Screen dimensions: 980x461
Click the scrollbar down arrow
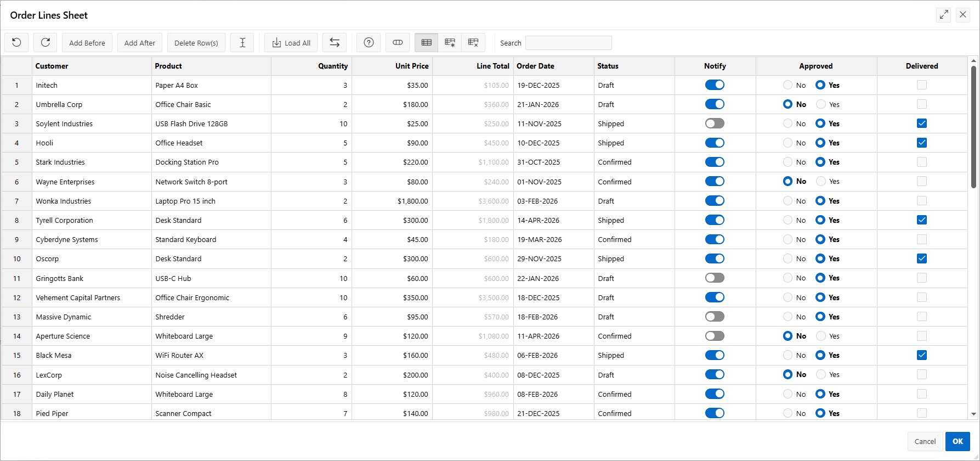coord(973,414)
